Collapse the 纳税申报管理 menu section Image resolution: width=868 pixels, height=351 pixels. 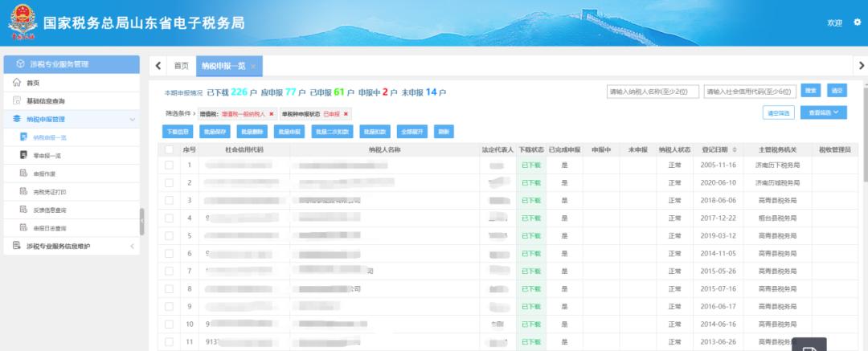pyautogui.click(x=132, y=120)
